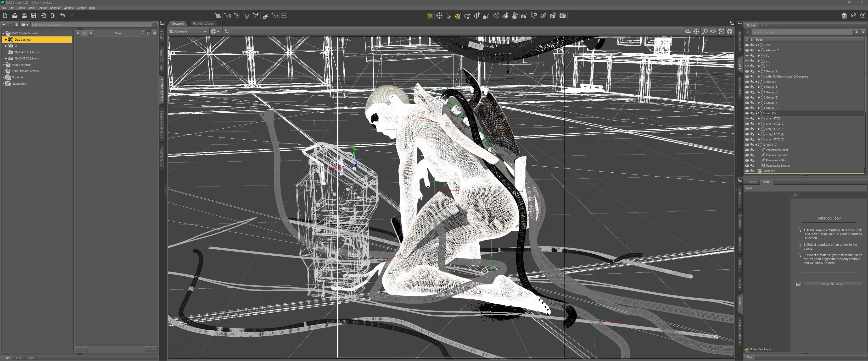Screen dimensions: 868x361
Task: Click the Undo arrow icon
Action: [62, 15]
